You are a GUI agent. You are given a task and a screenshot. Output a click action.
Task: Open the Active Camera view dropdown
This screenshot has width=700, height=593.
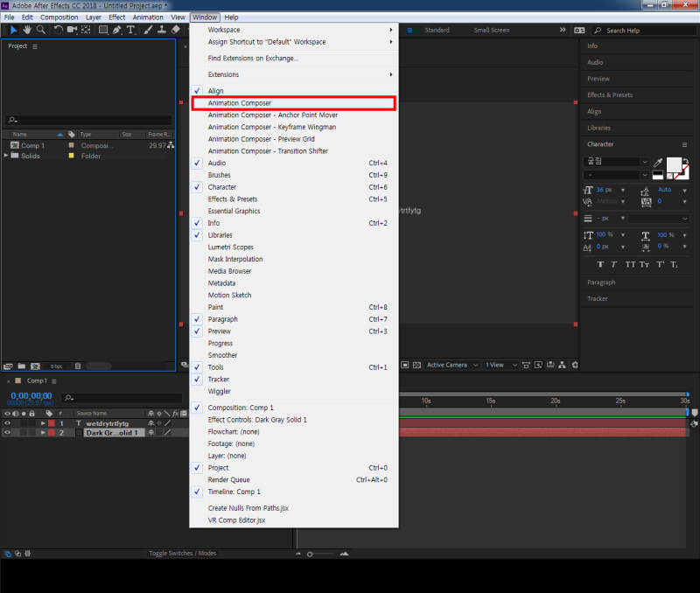tap(452, 365)
